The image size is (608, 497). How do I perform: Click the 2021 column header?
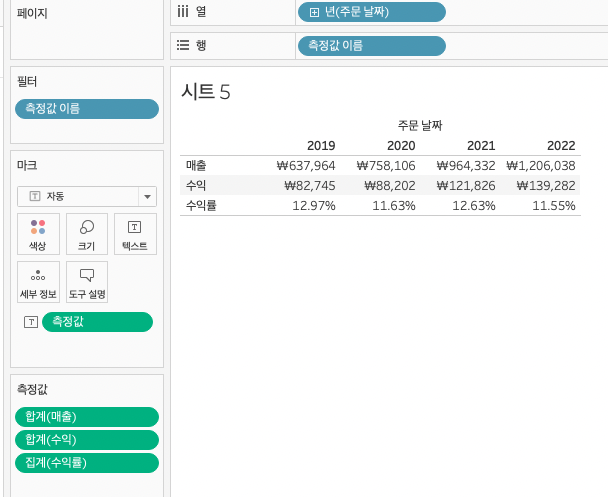pyautogui.click(x=481, y=146)
